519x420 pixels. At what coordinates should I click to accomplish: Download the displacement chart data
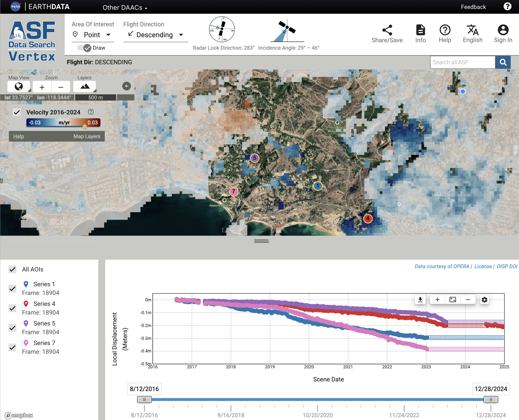coord(420,300)
